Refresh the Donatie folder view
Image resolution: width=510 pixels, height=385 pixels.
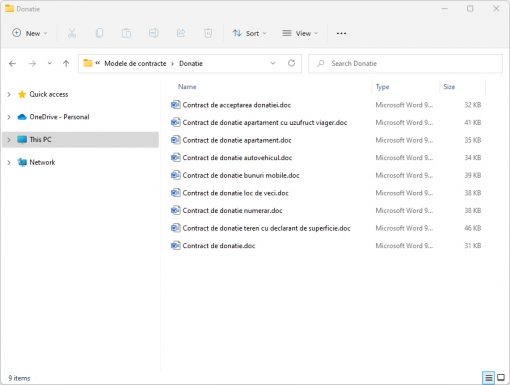tap(291, 63)
